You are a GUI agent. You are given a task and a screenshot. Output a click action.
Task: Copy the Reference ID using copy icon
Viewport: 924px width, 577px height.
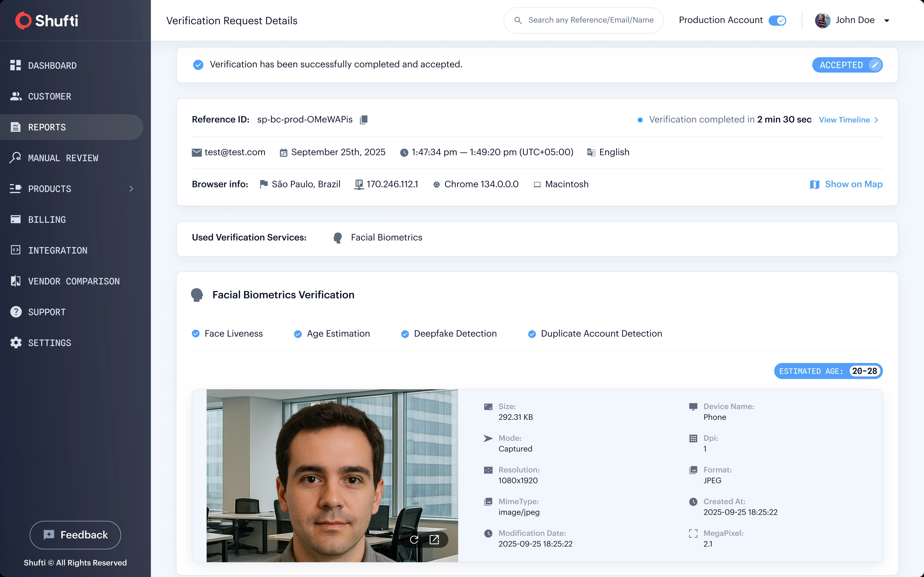tap(364, 120)
